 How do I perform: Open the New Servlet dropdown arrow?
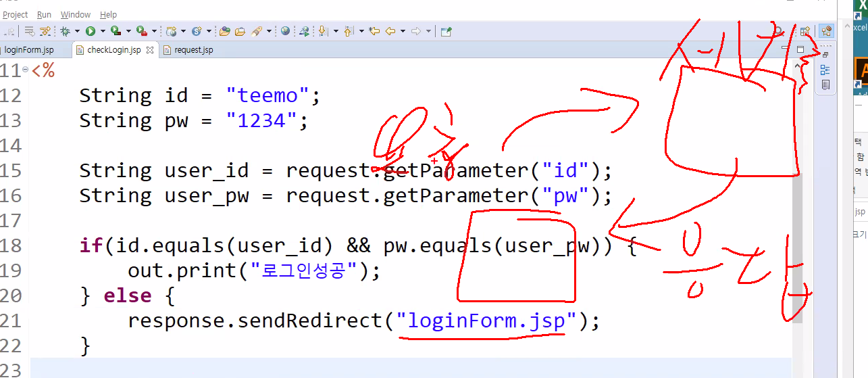(x=209, y=31)
